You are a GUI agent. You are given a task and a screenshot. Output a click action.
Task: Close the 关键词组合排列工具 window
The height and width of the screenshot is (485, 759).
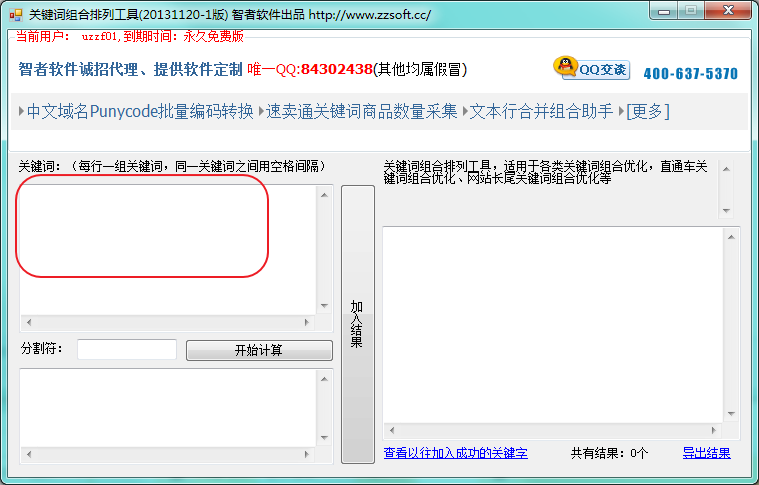728,11
